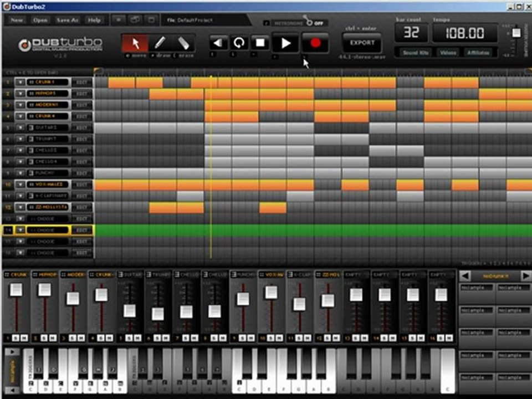Click the first orange block on track 1
The width and height of the screenshot is (532, 399).
(121, 83)
